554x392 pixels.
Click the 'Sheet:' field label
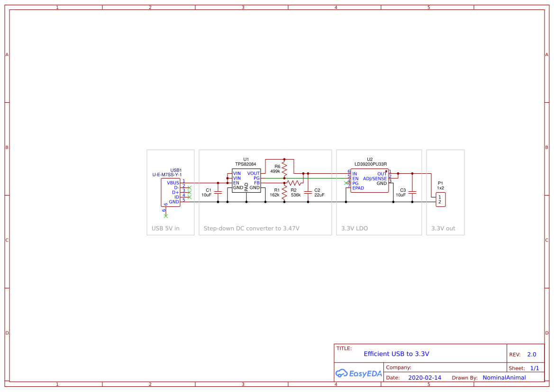(x=517, y=368)
